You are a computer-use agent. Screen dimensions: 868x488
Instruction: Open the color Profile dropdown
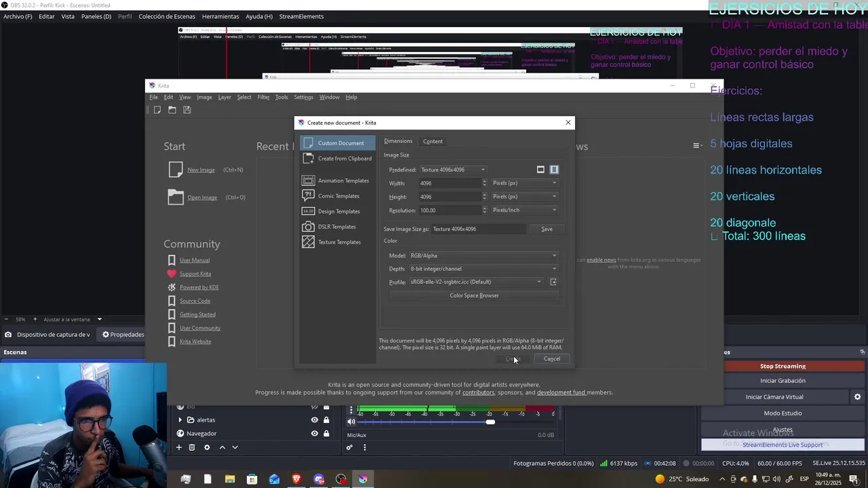tap(476, 282)
